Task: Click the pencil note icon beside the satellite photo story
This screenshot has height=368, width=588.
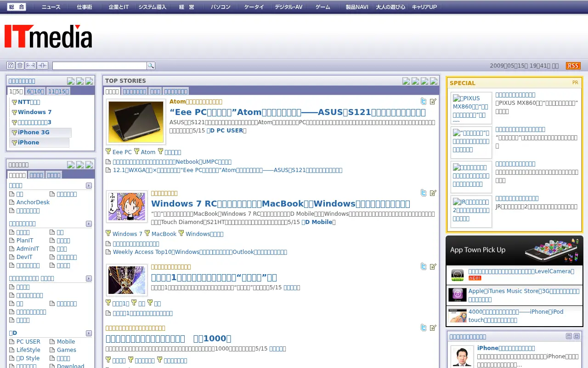Action: [433, 266]
